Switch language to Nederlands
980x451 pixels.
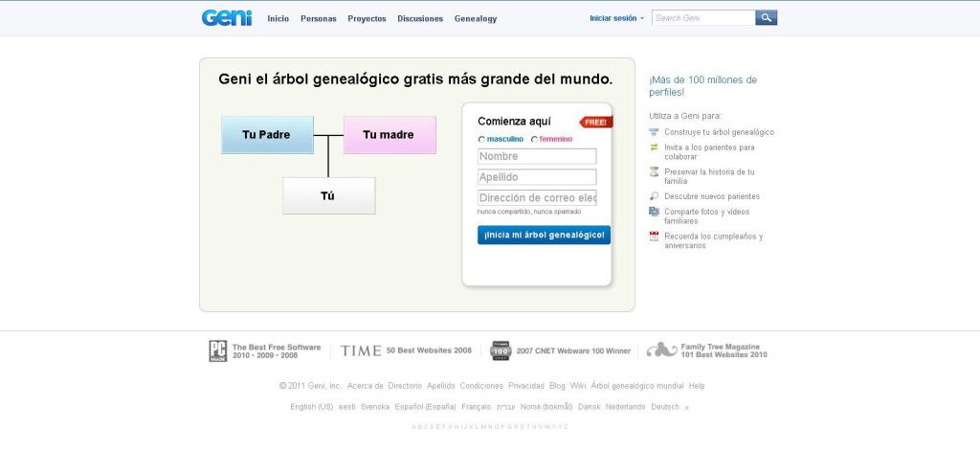[625, 407]
